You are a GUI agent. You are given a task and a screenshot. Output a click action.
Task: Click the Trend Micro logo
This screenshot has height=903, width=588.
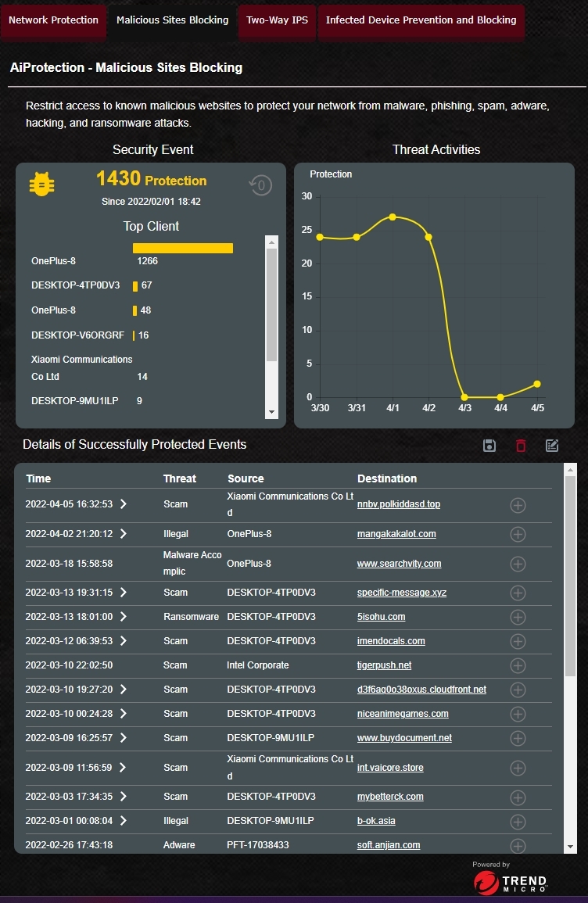511,882
